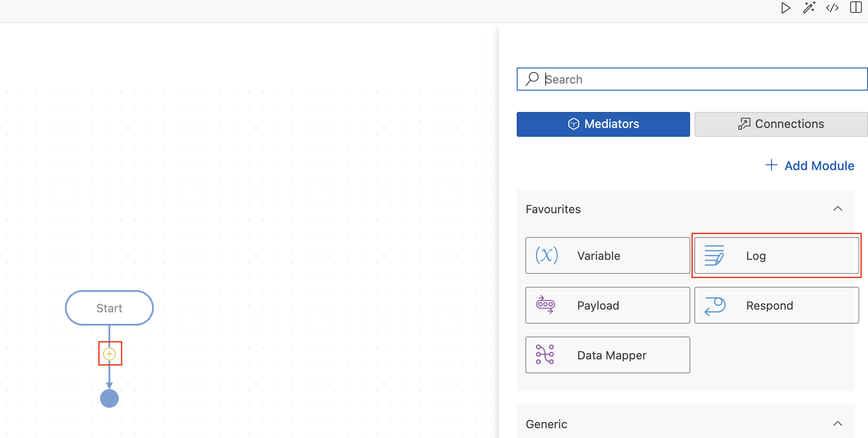868x438 pixels.
Task: Click the Respond arrow icon
Action: coord(715,306)
